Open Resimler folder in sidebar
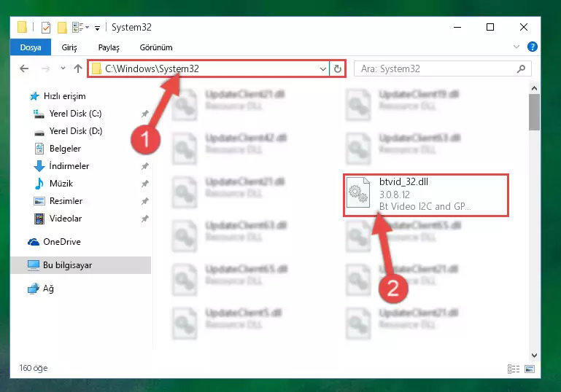Viewport: 561px width, 392px height. pyautogui.click(x=66, y=201)
